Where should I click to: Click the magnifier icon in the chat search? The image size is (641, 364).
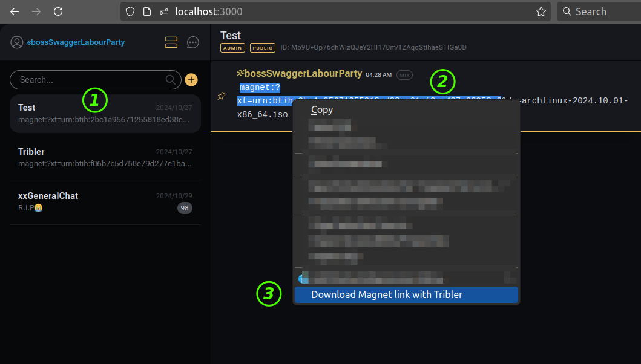[x=171, y=80]
